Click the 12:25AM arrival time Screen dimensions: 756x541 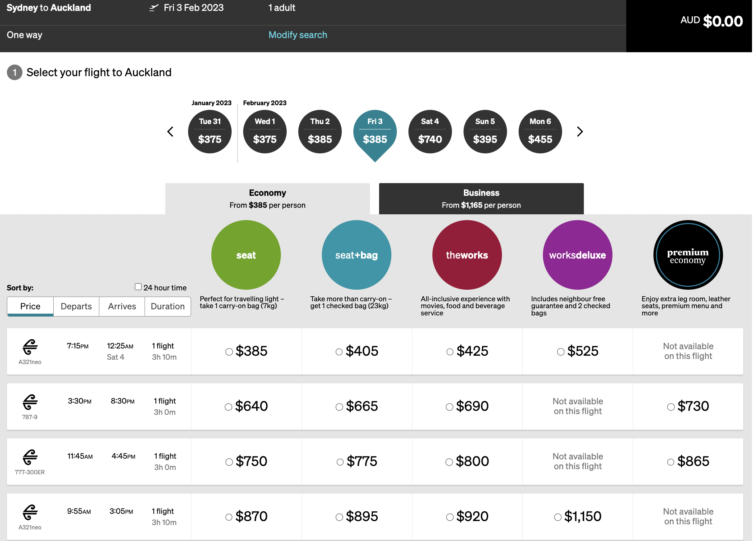coord(120,346)
